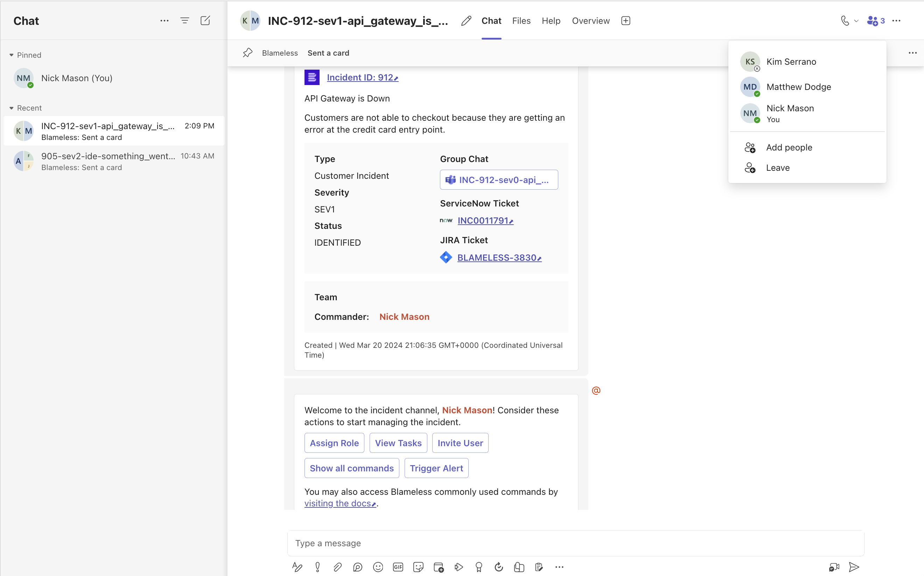This screenshot has width=924, height=576.
Task: Click the Viva Learning copy icon
Action: pos(519,567)
